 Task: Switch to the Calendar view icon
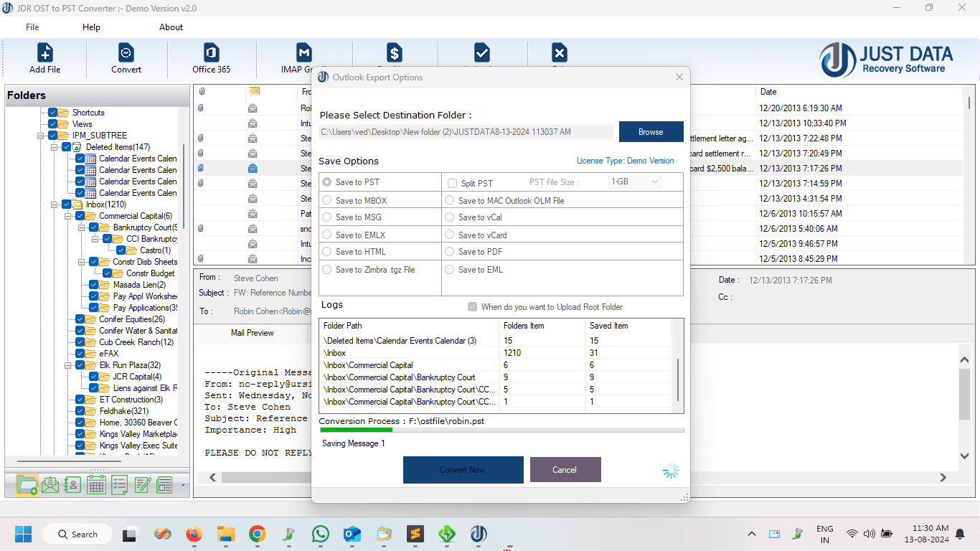95,484
